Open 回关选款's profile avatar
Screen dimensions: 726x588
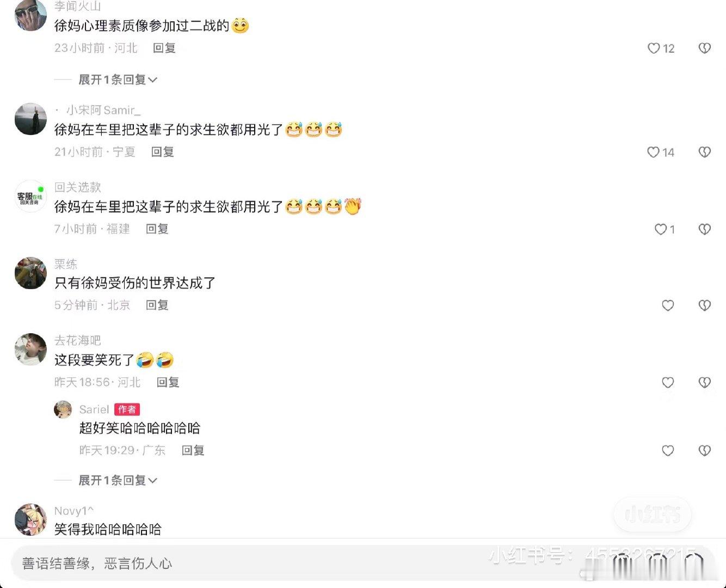tap(30, 196)
